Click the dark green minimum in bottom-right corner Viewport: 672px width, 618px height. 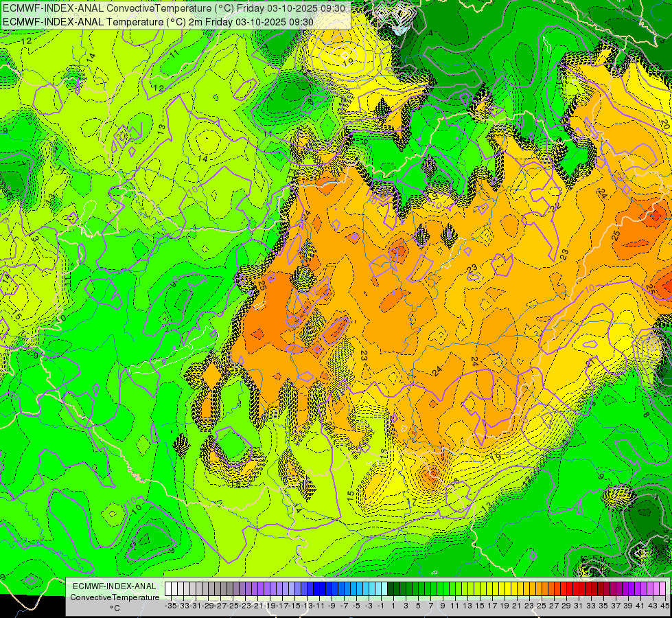tap(643, 514)
